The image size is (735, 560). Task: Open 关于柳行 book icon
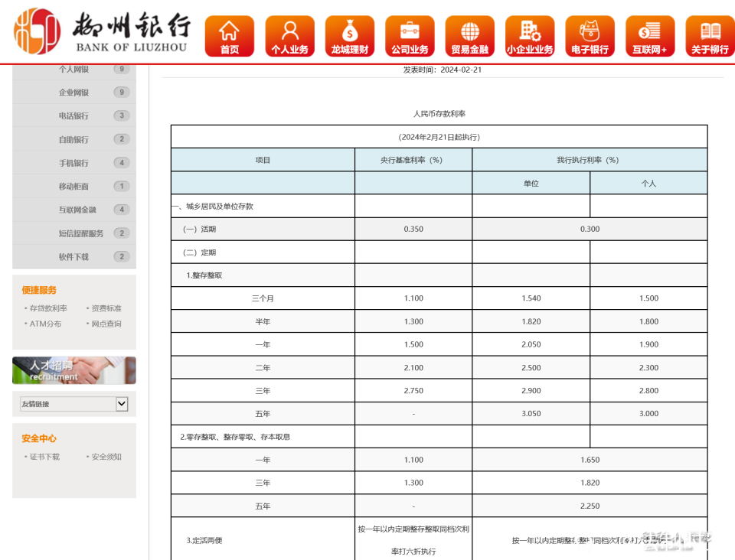710,36
